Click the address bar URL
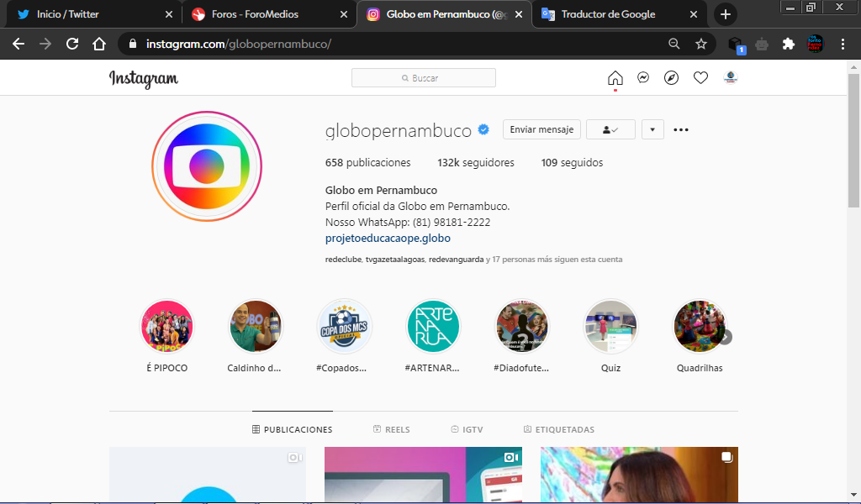Screen dimensions: 861x504 [238, 44]
